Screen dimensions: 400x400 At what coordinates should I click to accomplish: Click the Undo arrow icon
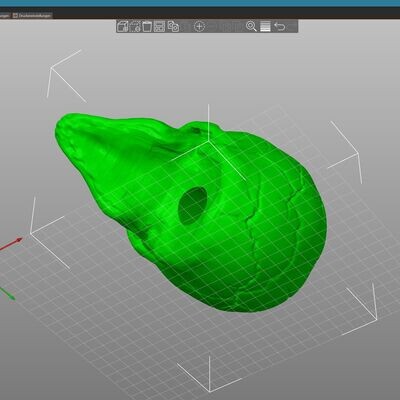tap(279, 26)
